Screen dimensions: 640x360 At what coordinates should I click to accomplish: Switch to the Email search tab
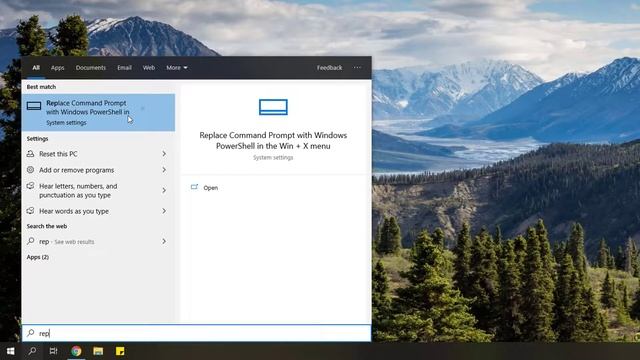(124, 68)
